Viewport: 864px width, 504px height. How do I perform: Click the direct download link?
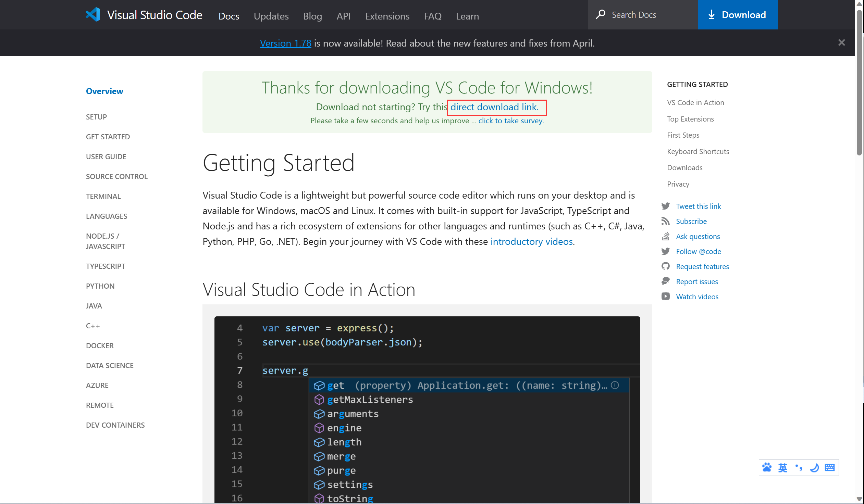(x=494, y=107)
